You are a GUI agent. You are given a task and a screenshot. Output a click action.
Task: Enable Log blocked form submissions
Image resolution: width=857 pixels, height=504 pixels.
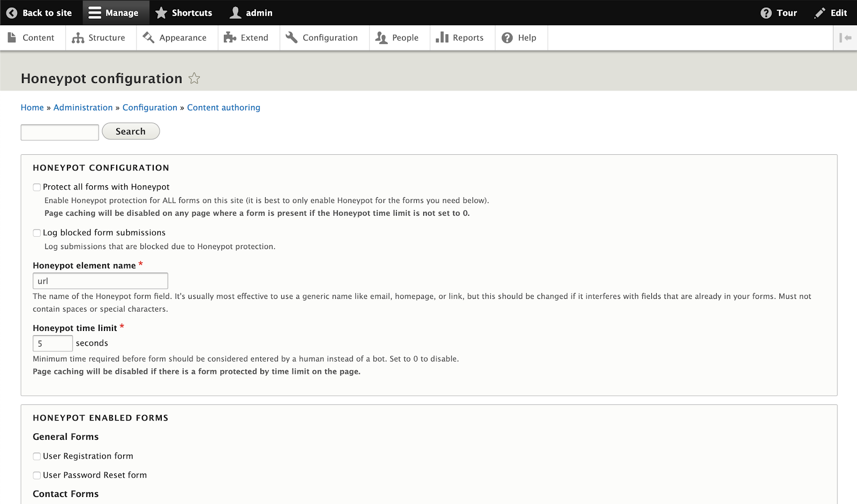tap(36, 233)
